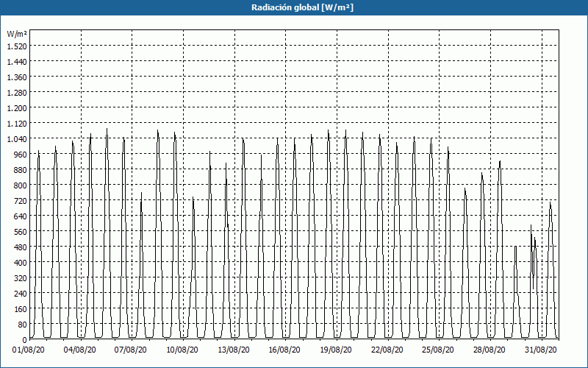This screenshot has width=588, height=368.
Task: Click the 1.040 y-axis label
Action: pyautogui.click(x=17, y=139)
